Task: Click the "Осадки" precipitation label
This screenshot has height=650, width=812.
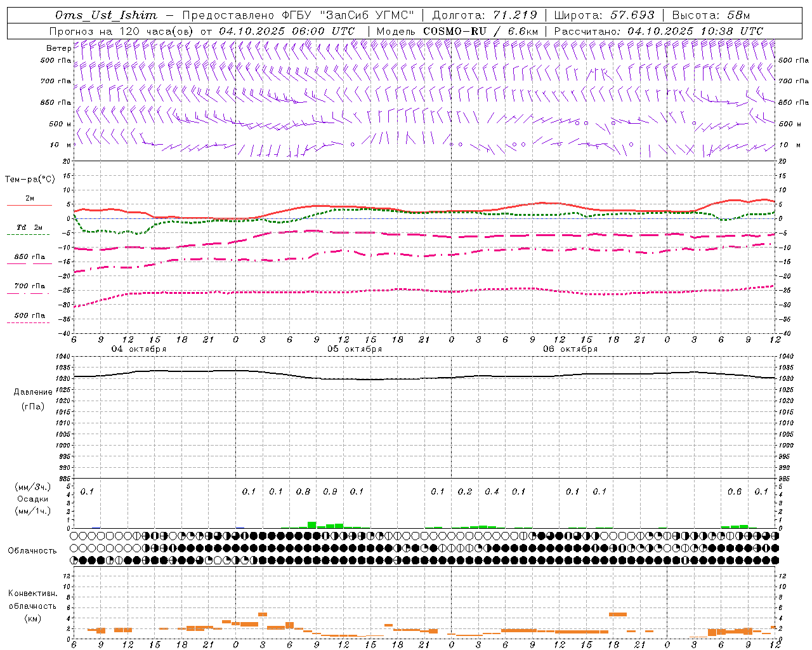Action: (33, 499)
